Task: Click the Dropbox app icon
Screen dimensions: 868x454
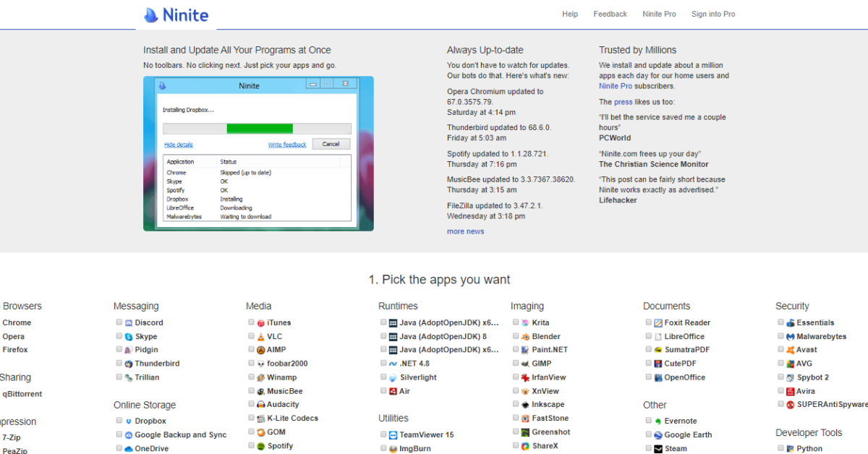Action: pyautogui.click(x=129, y=421)
